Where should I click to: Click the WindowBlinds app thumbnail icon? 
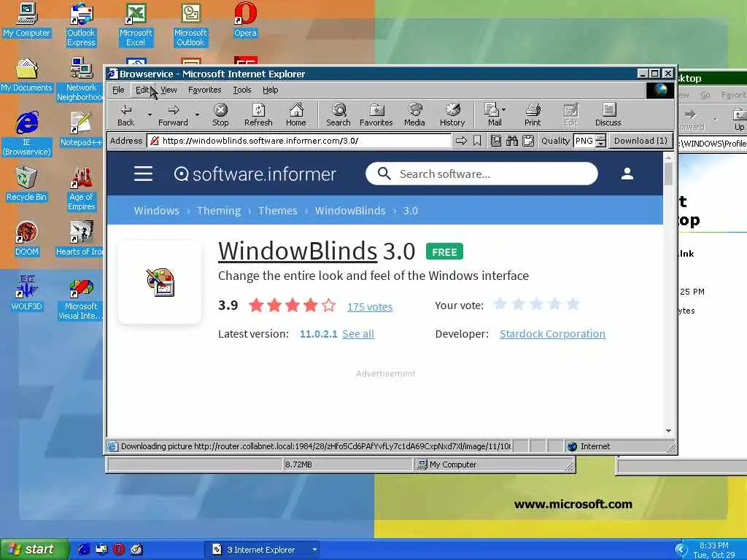(x=160, y=282)
